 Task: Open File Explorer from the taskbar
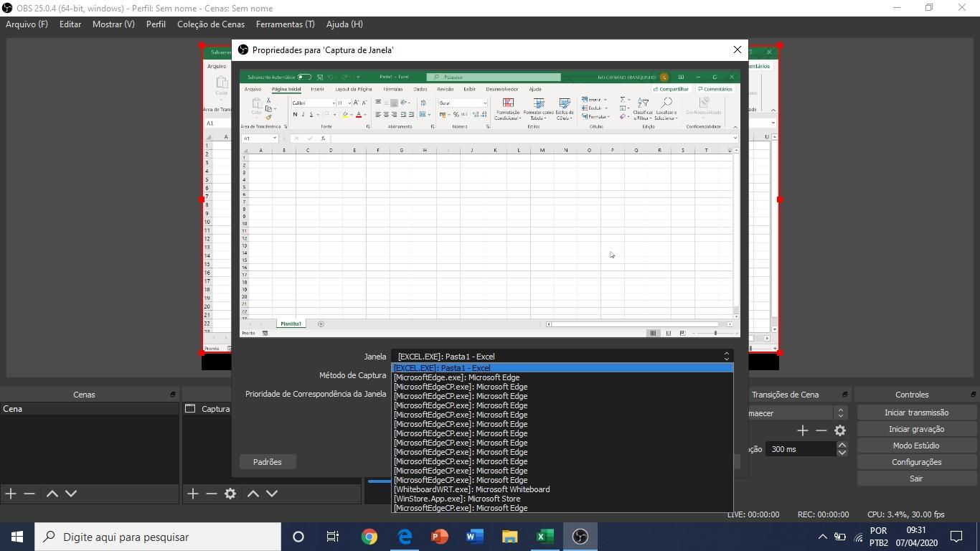pos(509,537)
